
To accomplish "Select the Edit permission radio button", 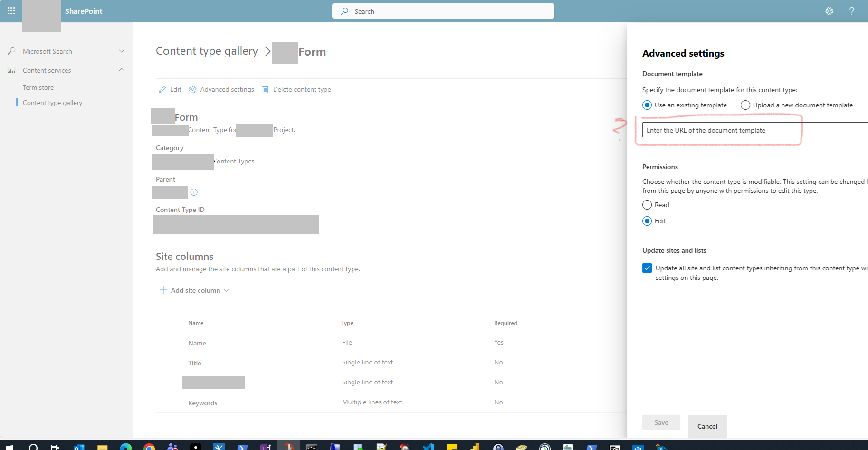I will [x=647, y=221].
